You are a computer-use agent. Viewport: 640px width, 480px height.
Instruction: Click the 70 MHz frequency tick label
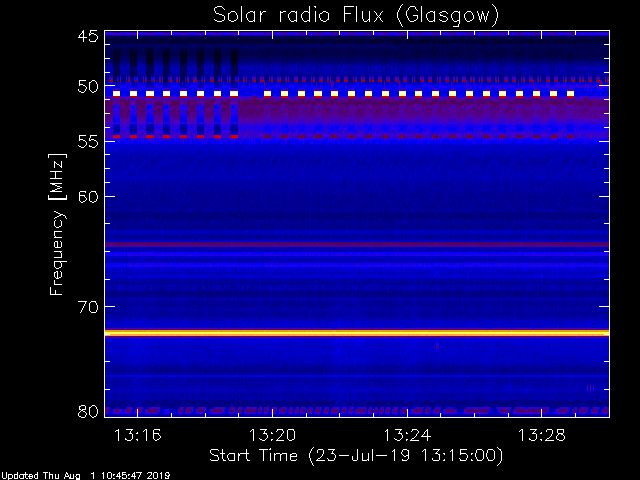pyautogui.click(x=88, y=307)
